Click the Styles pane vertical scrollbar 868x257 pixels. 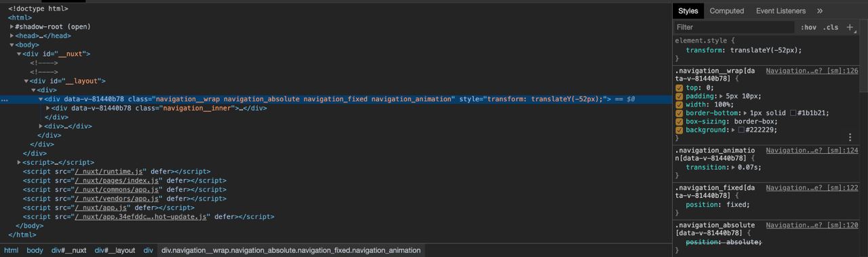(864, 56)
